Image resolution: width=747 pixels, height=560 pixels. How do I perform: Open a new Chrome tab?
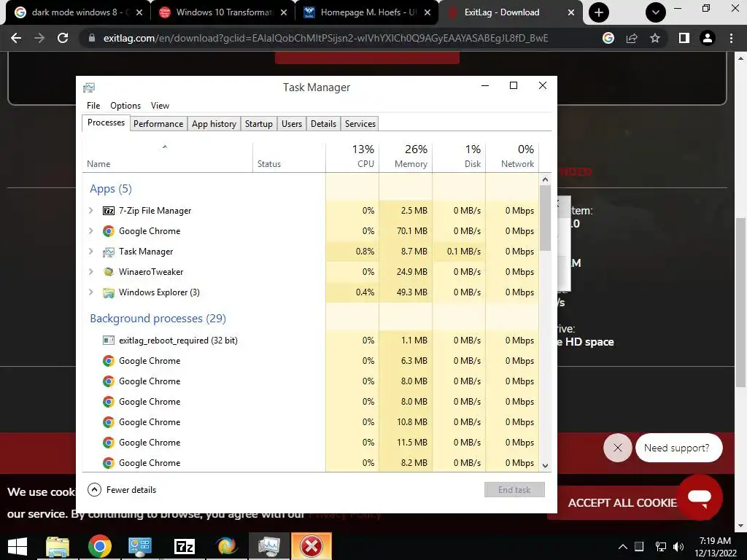(599, 12)
